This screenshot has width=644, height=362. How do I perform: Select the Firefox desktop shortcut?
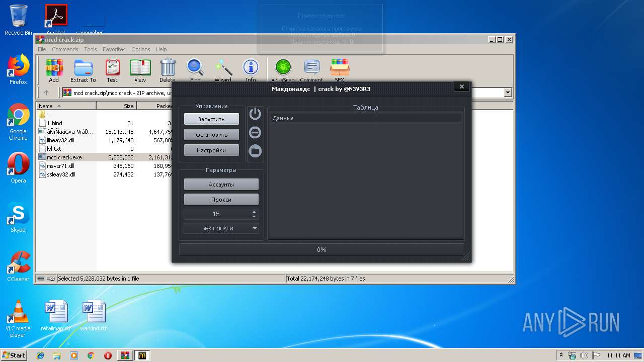tap(18, 69)
